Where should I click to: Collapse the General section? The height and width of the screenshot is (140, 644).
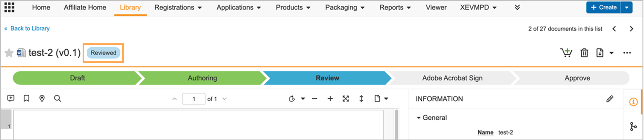419,118
